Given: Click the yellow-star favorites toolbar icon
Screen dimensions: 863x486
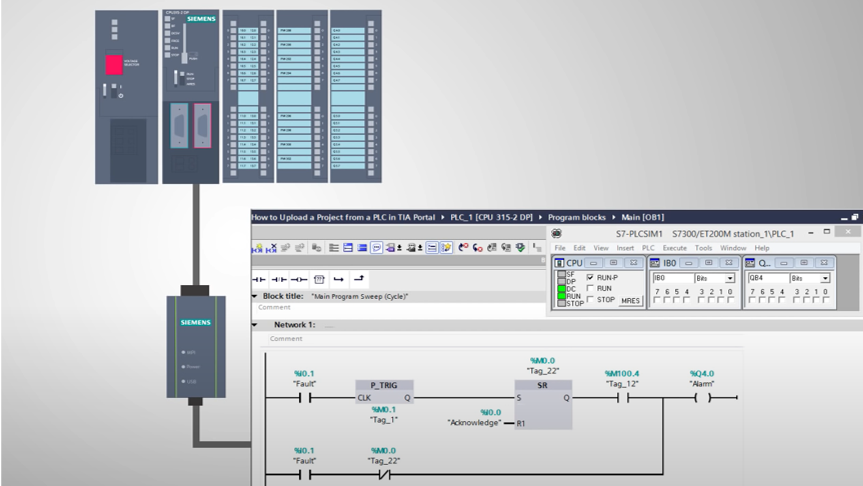Looking at the screenshot, I should (446, 248).
